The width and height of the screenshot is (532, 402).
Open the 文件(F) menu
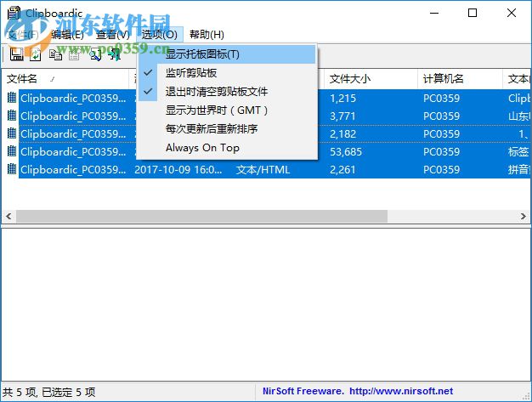pos(23,35)
